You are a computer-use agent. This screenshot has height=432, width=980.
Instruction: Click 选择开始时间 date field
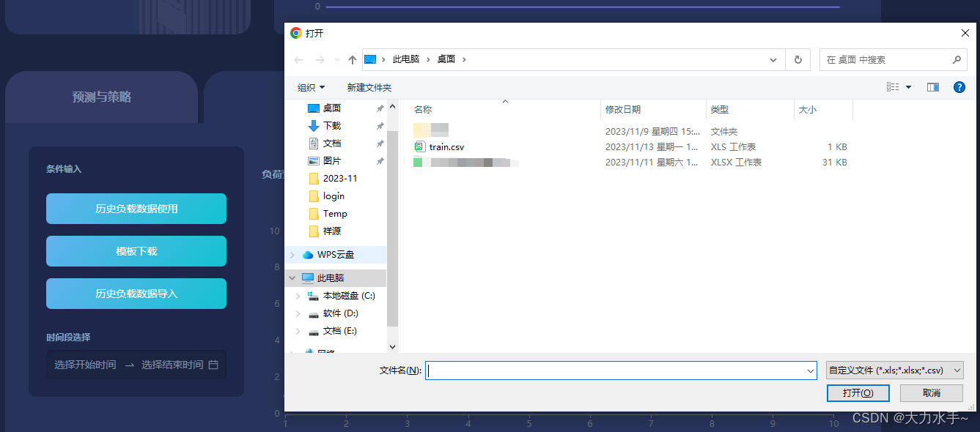85,365
